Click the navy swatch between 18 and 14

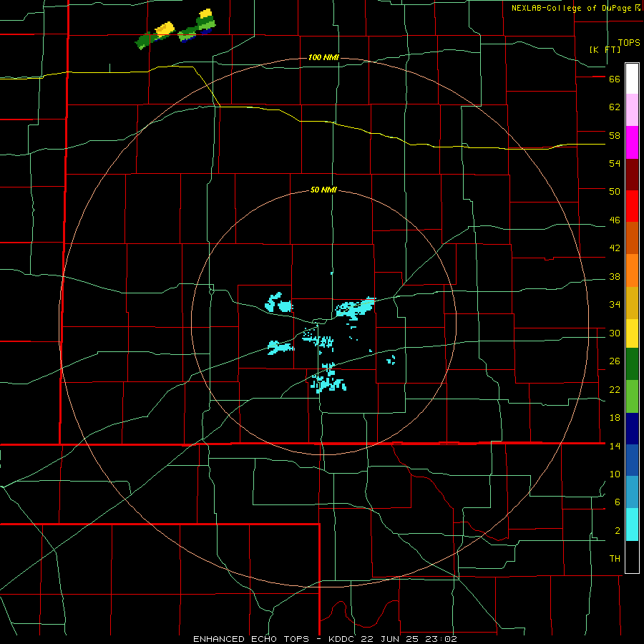[x=632, y=429]
